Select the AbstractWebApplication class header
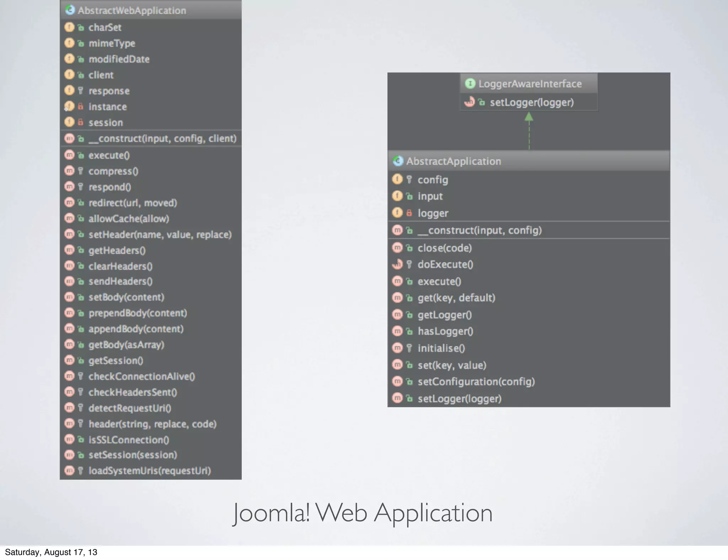 (x=151, y=10)
